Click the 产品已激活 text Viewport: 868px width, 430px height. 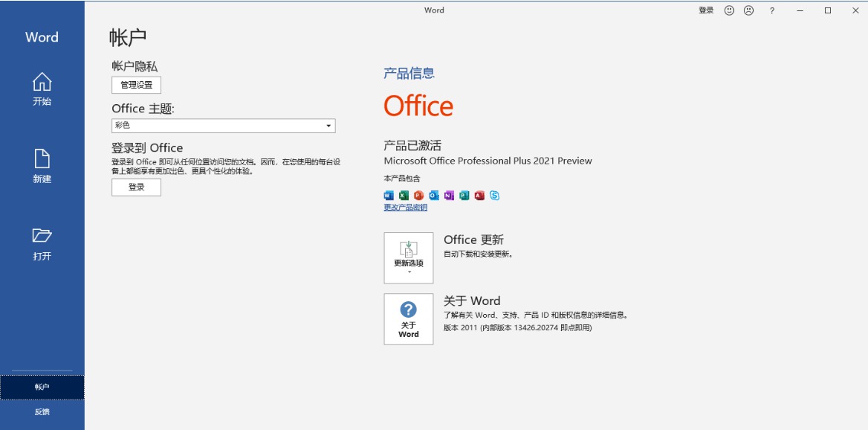tap(412, 146)
